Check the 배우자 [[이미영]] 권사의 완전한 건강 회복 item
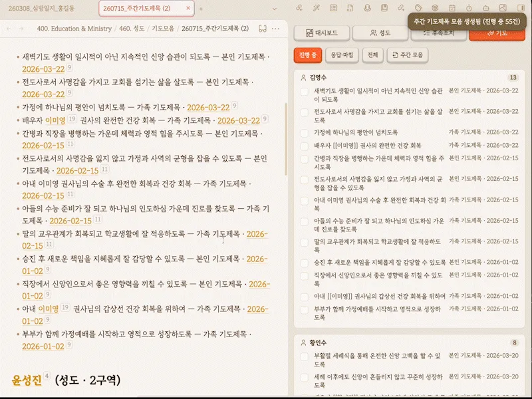532x399 pixels. click(305, 146)
